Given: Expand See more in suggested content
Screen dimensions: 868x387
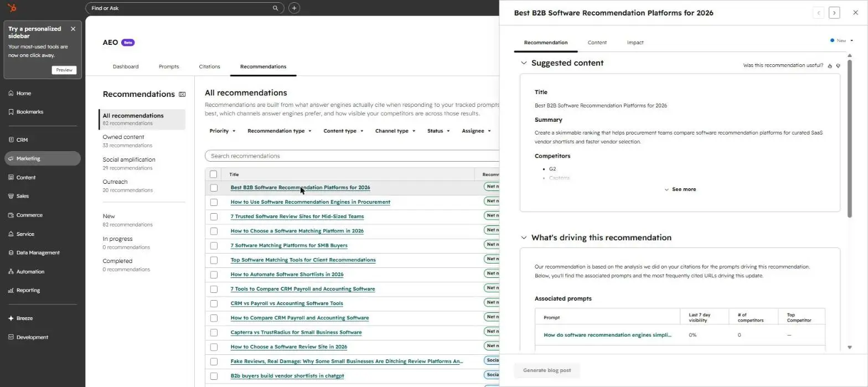Looking at the screenshot, I should click(680, 189).
